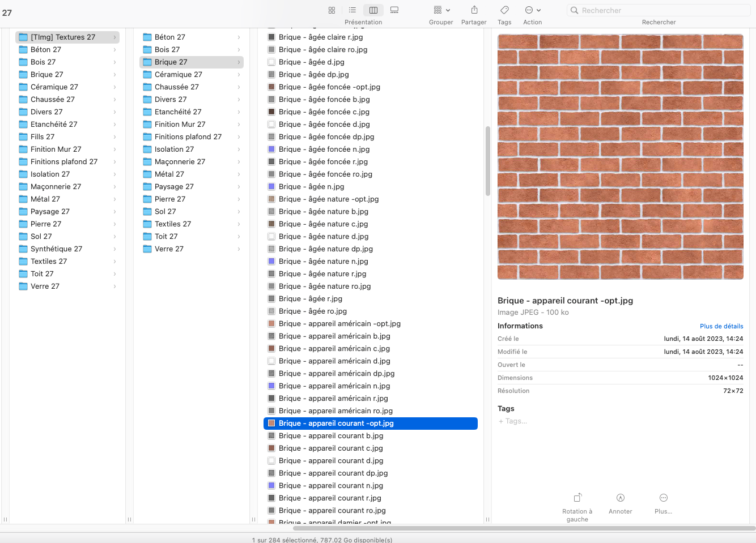Click the Rotation à gauche icon
Screen dimensions: 756x543
[x=577, y=498]
